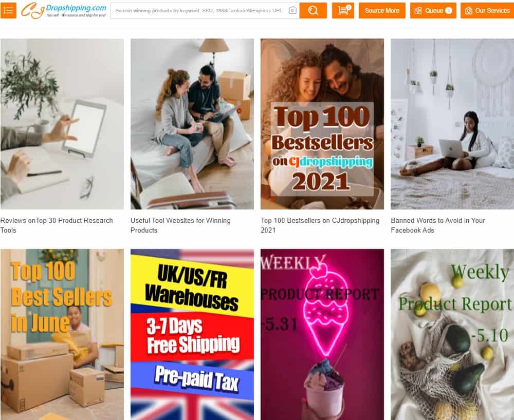Click the product search input field
Image resolution: width=514 pixels, height=420 pixels.
click(199, 10)
